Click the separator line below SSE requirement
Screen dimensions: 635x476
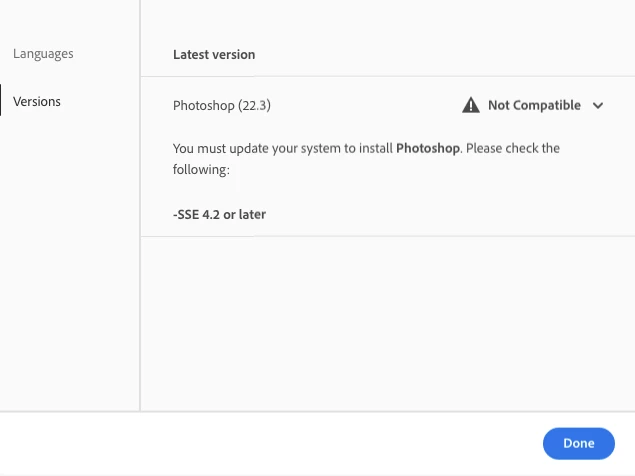pos(388,236)
